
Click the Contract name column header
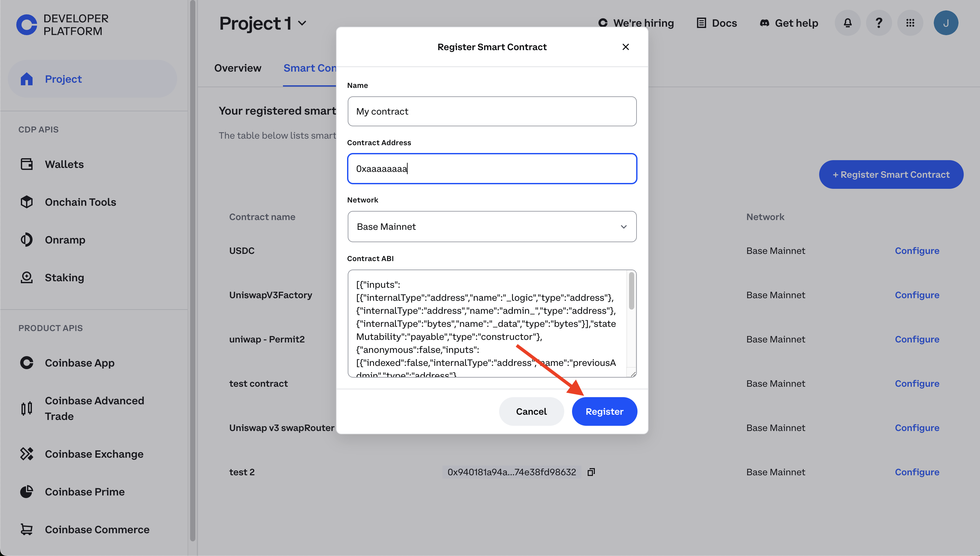tap(262, 217)
